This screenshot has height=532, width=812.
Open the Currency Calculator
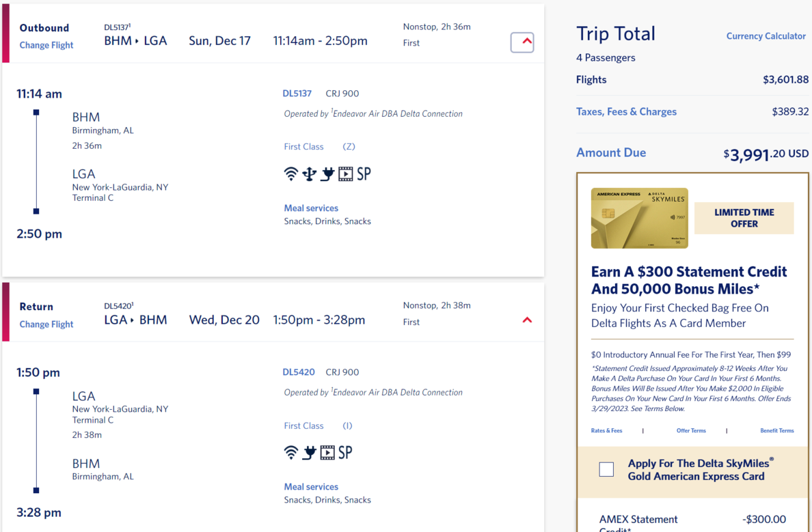[x=766, y=36]
